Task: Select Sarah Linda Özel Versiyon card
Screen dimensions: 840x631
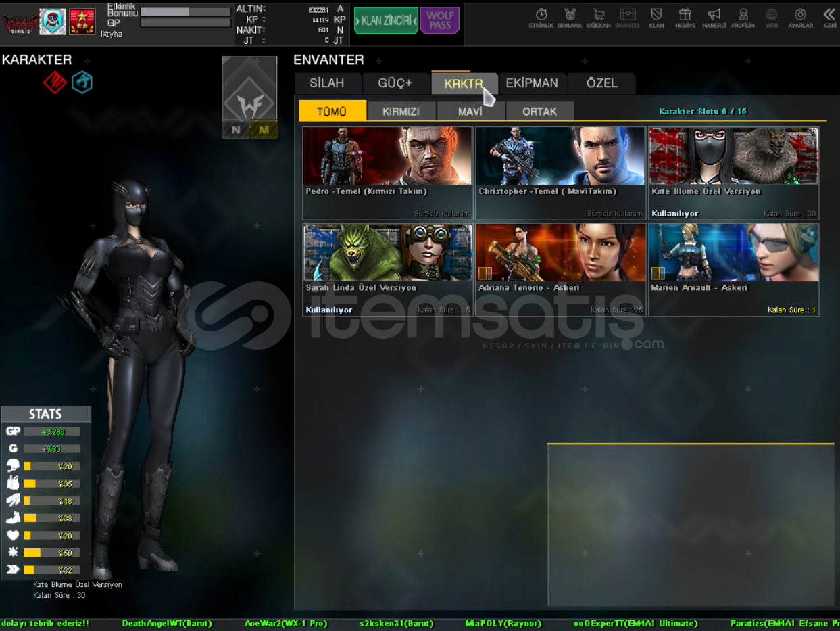Action: point(388,270)
